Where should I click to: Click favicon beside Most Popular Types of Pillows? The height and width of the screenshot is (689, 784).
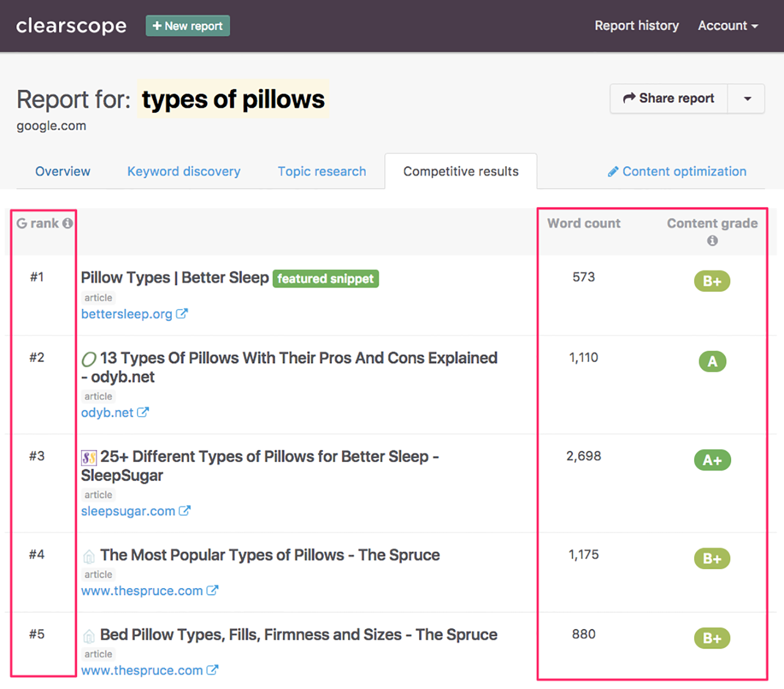click(x=89, y=556)
